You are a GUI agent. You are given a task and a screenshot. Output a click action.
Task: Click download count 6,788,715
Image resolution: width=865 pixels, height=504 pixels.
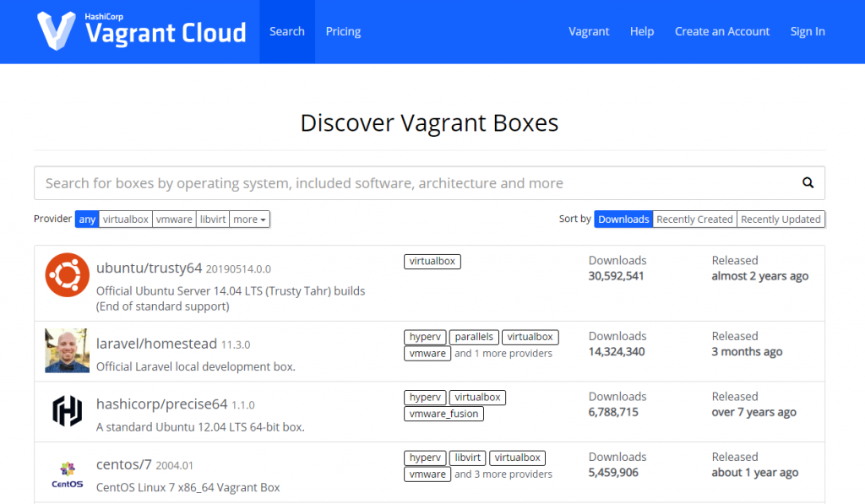pos(613,412)
